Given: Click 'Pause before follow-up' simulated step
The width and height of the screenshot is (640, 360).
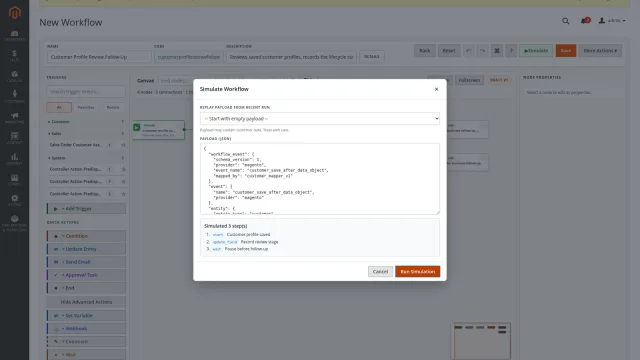Looking at the screenshot, I should (x=246, y=249).
